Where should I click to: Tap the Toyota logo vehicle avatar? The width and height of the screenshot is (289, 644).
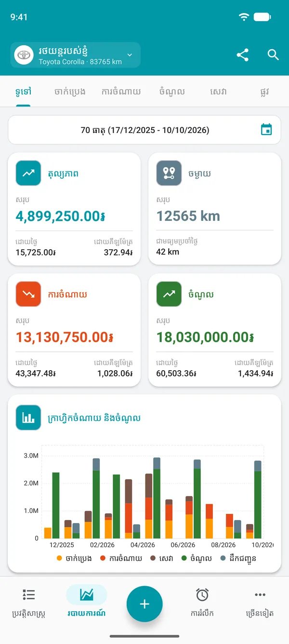point(23,55)
